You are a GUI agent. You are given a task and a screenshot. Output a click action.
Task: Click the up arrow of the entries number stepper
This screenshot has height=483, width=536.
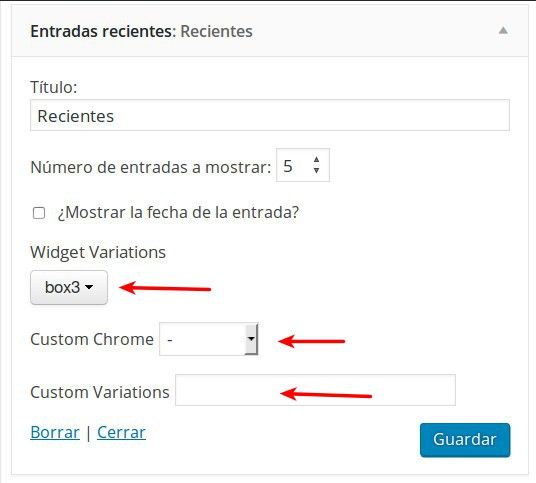tap(317, 160)
